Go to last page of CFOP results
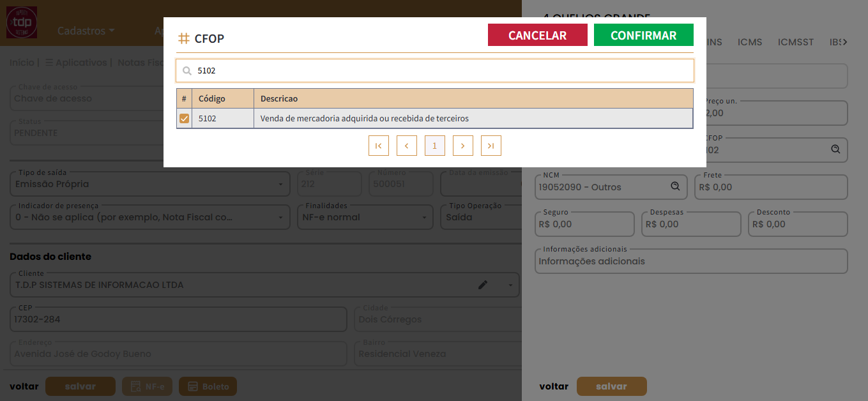This screenshot has height=401, width=868. [491, 146]
